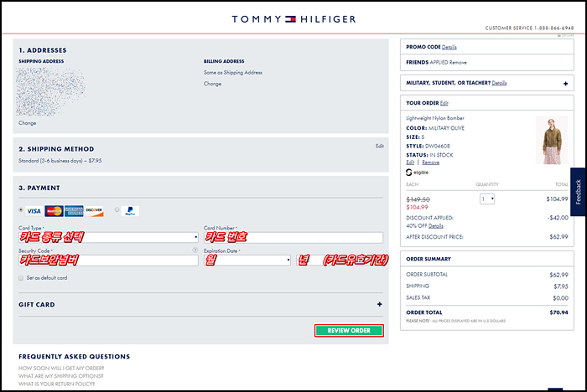The height and width of the screenshot is (392, 587).
Task: Expand the Gift Card section plus
Action: [x=380, y=305]
